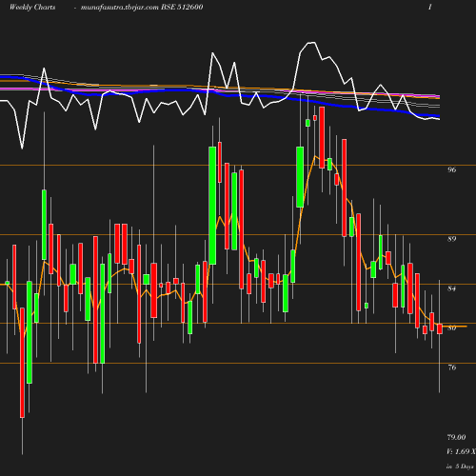Click the "in 5 Days" caption

click(460, 466)
